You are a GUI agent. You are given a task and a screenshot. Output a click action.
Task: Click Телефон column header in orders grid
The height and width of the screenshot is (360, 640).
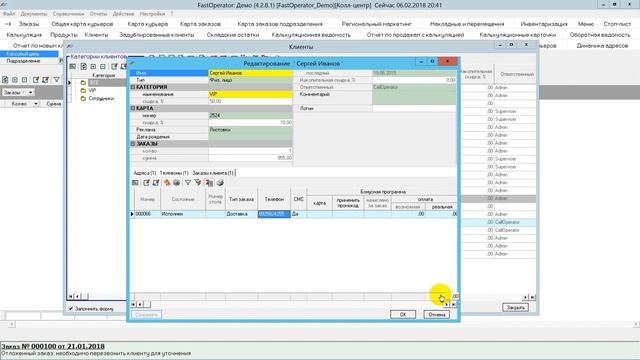[x=274, y=199]
